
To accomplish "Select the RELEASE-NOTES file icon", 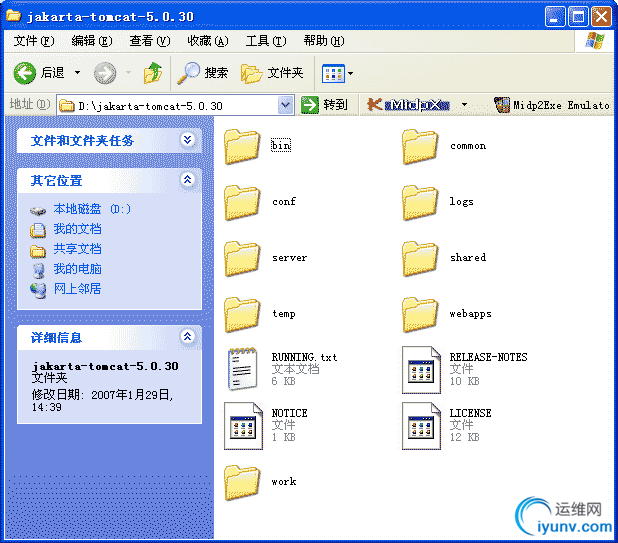I will 421,370.
